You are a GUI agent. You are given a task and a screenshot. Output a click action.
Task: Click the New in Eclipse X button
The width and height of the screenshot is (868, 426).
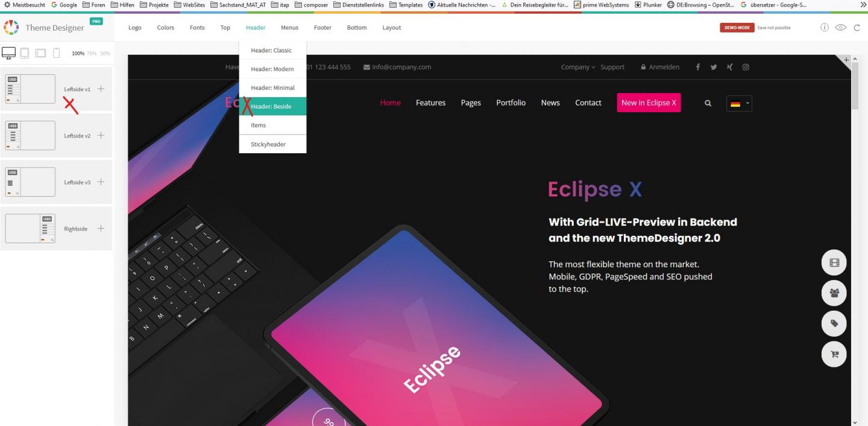tap(649, 103)
